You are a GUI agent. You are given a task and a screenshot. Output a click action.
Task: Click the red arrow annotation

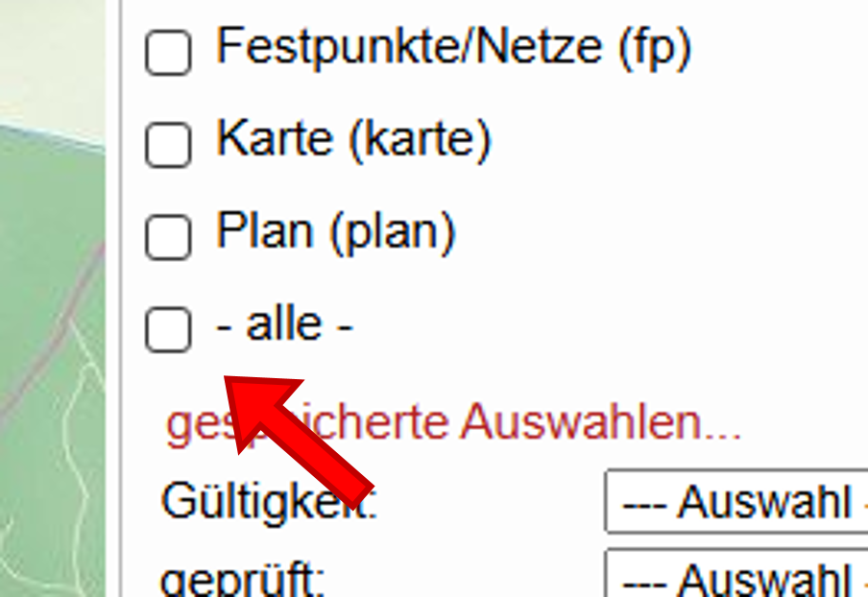pos(298,439)
